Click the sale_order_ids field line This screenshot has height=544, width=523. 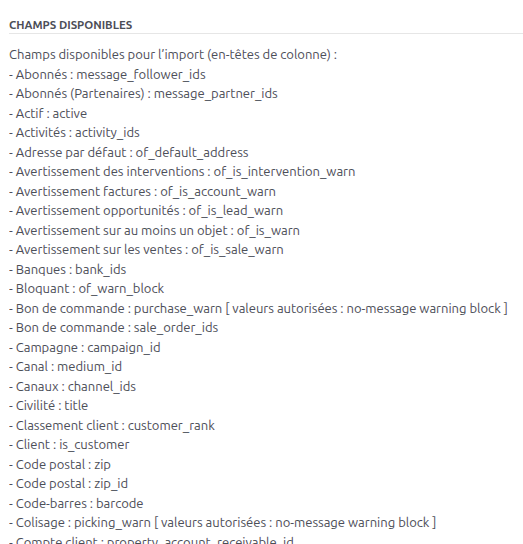click(113, 328)
